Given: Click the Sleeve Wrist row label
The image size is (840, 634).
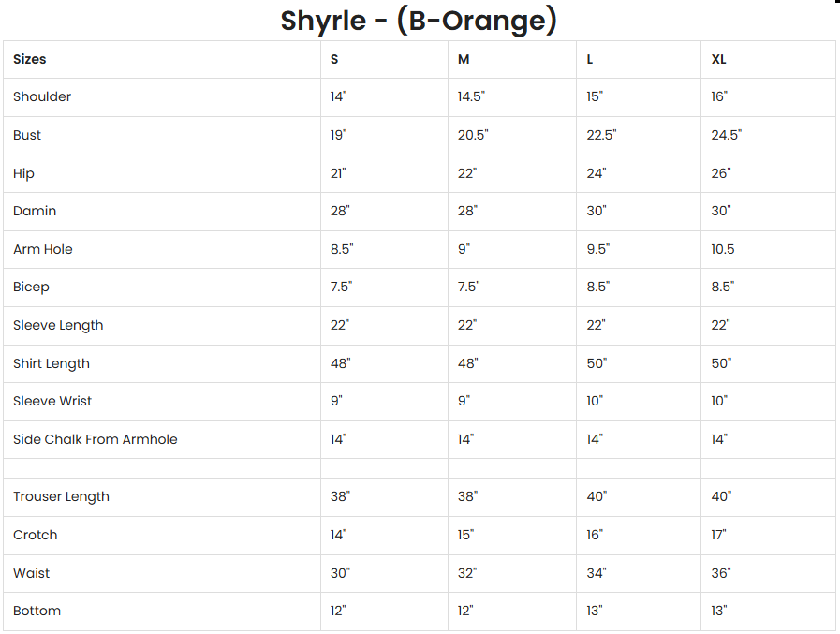Looking at the screenshot, I should (52, 401).
